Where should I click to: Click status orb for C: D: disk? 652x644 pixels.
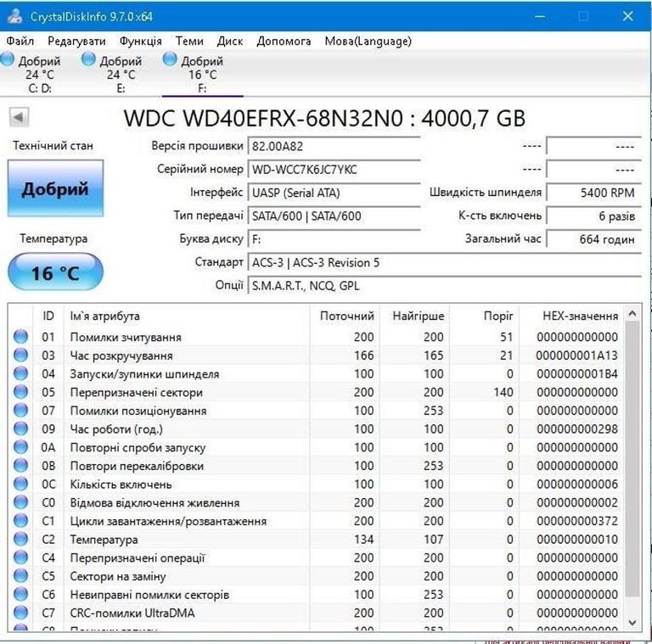(x=7, y=59)
